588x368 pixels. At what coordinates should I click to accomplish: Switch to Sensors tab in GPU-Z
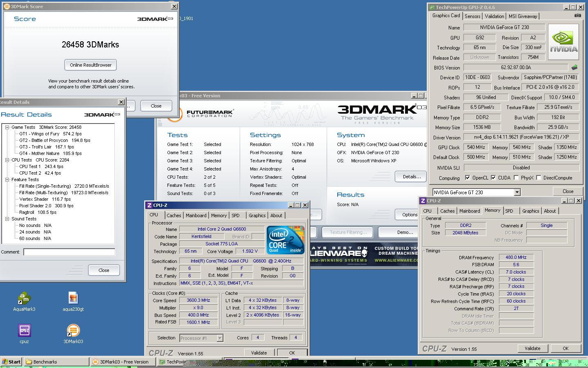coord(472,16)
